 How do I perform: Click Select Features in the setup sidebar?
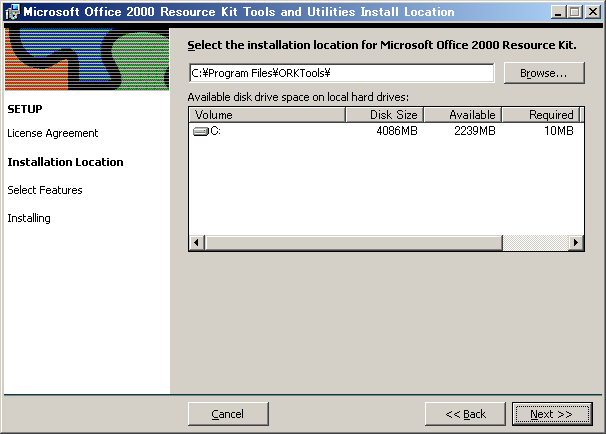pos(44,190)
